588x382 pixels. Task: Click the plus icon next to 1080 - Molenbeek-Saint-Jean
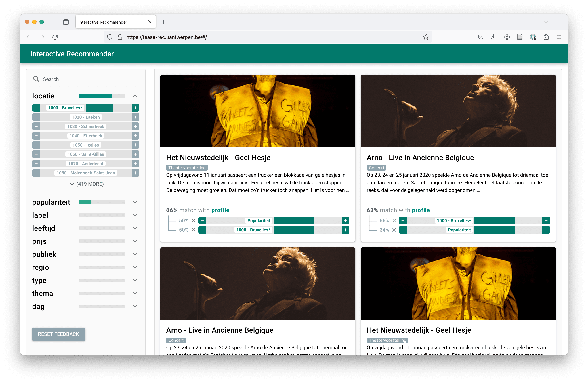coord(135,173)
